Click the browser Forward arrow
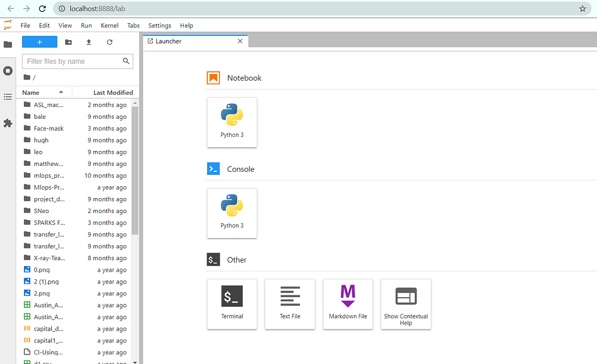Viewport: 597px width, 364px height. coord(26,8)
